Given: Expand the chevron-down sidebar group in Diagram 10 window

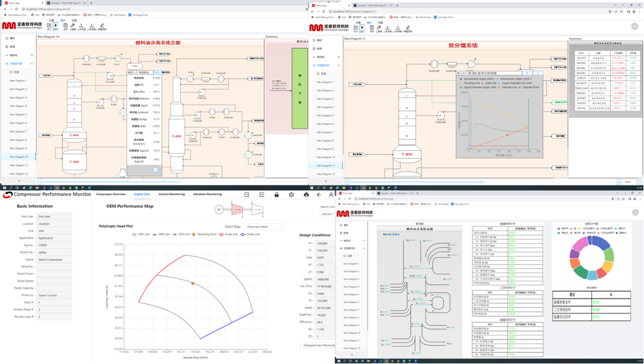Looking at the screenshot, I should coord(31,55).
